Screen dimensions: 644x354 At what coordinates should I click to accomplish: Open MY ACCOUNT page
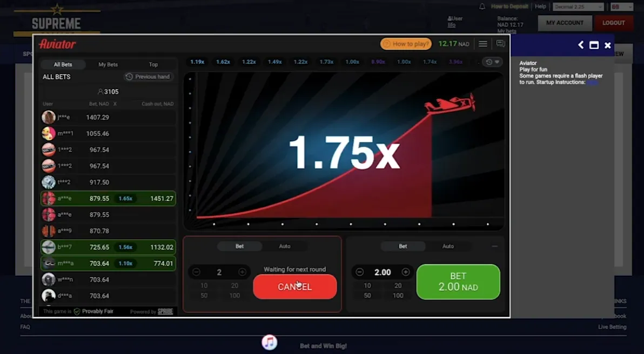pos(565,23)
